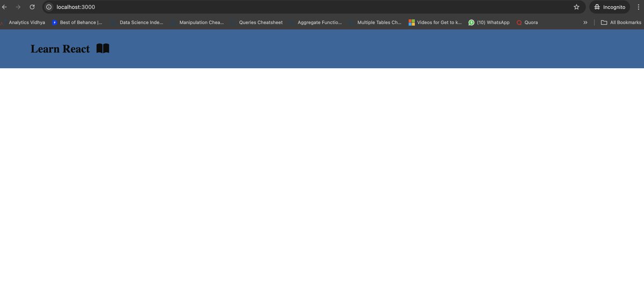View site information icon in address bar
The image size is (644, 285).
tap(49, 7)
